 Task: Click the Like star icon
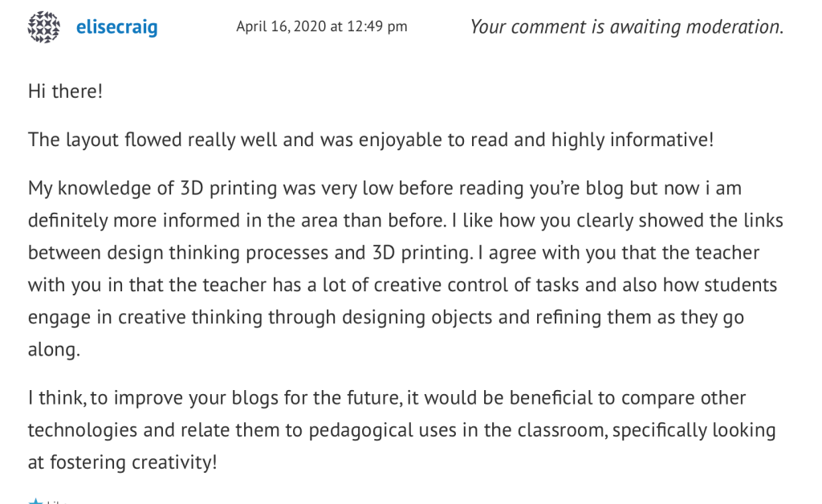pyautogui.click(x=35, y=502)
